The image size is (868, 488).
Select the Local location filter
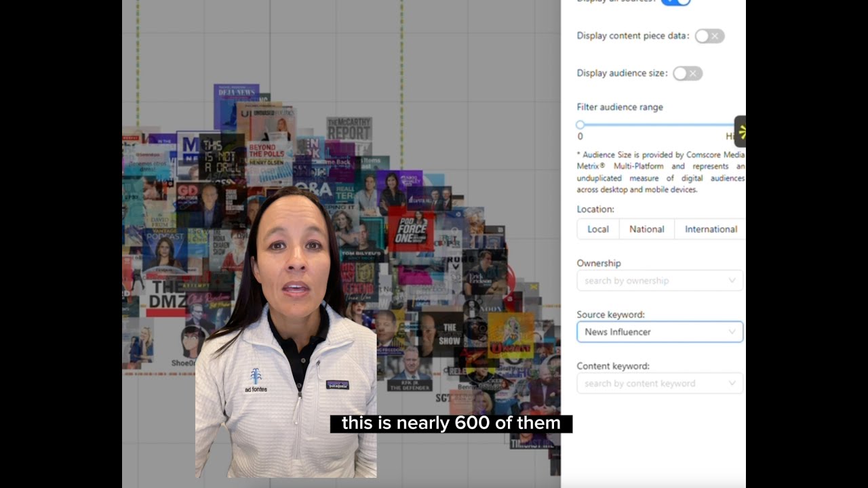597,229
